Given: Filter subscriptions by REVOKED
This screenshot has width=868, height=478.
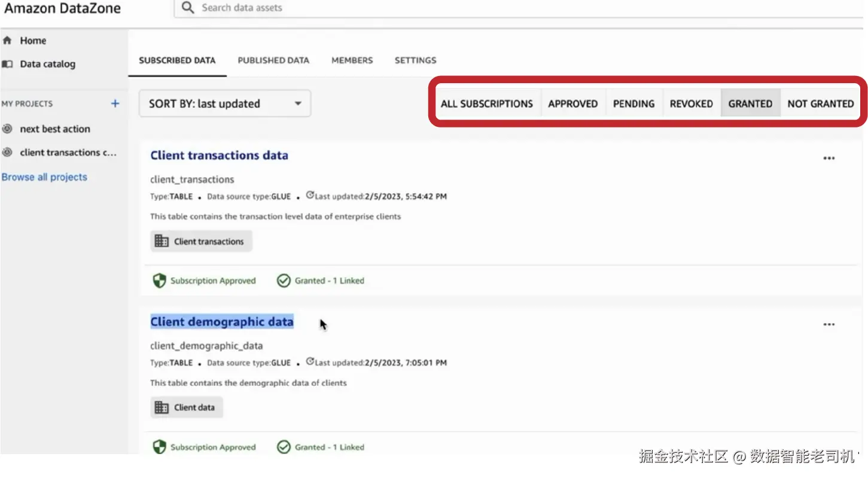Looking at the screenshot, I should 691,103.
